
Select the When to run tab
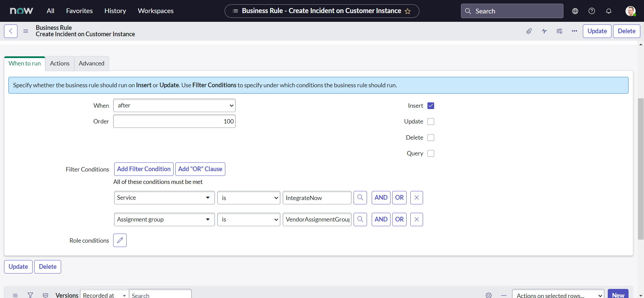25,63
